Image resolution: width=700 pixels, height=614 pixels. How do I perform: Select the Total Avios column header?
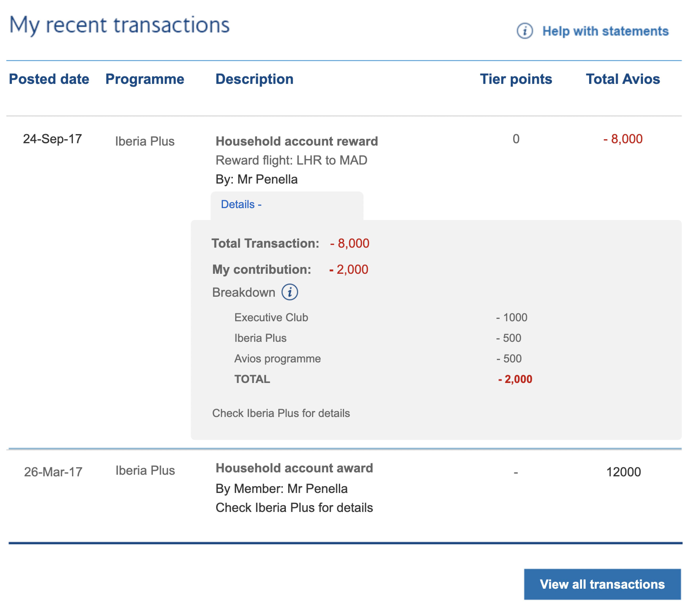[623, 79]
